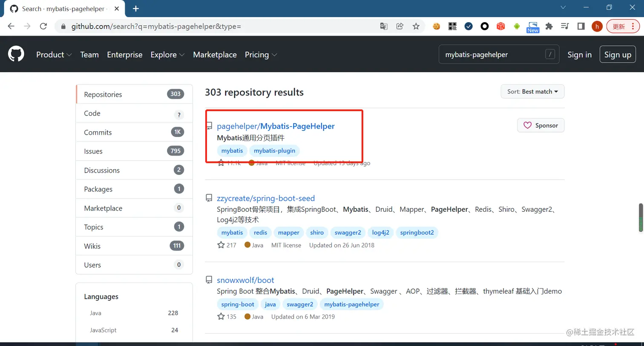Click the Sponsor button
The image size is (644, 346).
(541, 125)
